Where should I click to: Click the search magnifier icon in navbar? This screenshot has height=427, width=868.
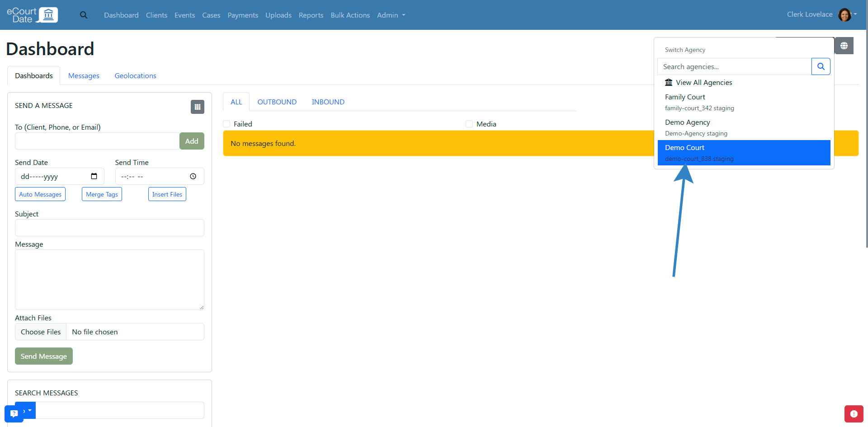[x=84, y=15]
